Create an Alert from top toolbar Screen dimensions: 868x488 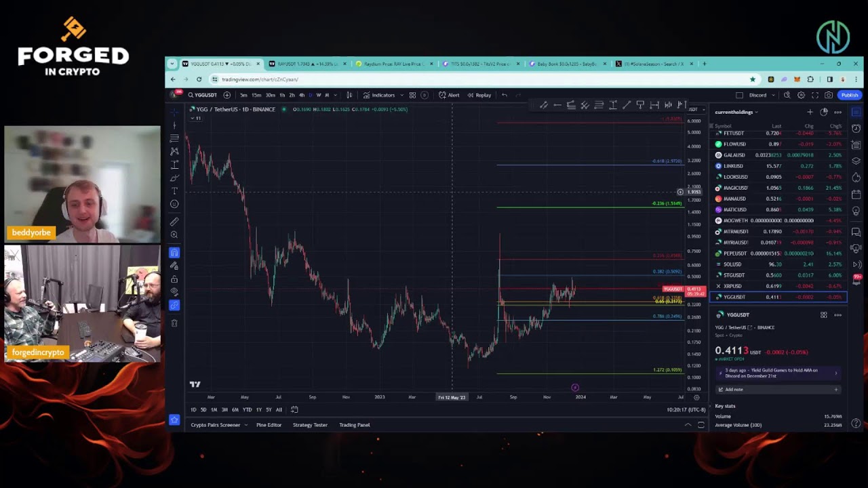click(449, 95)
